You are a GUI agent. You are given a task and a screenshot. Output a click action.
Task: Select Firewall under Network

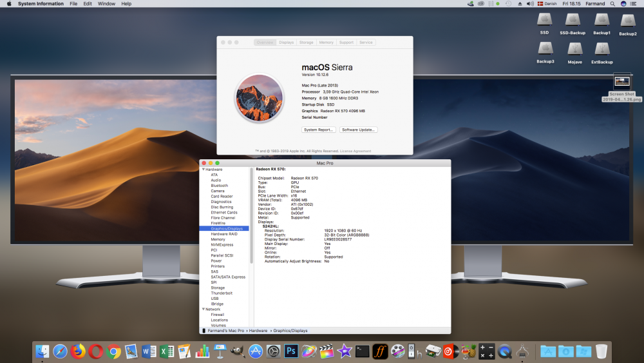coord(218,315)
